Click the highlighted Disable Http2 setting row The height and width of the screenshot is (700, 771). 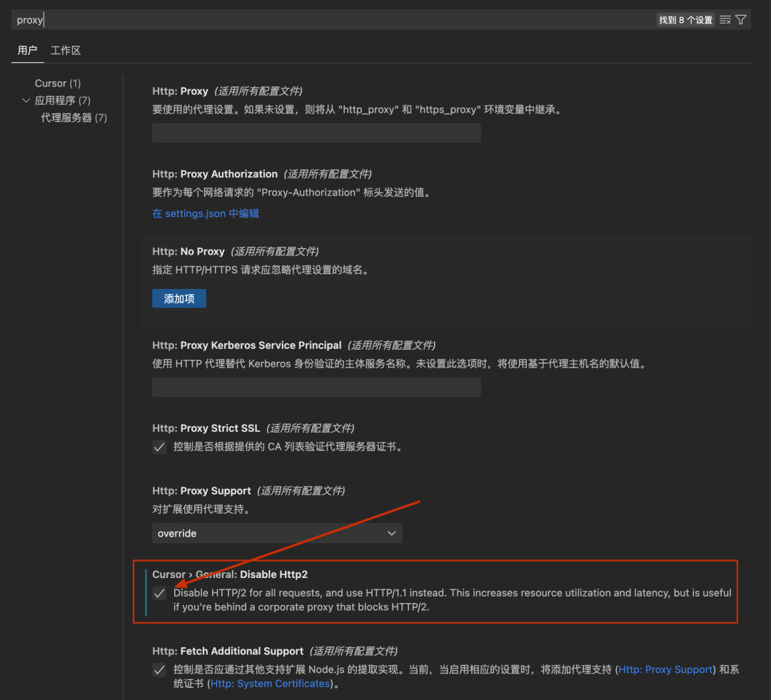point(435,592)
